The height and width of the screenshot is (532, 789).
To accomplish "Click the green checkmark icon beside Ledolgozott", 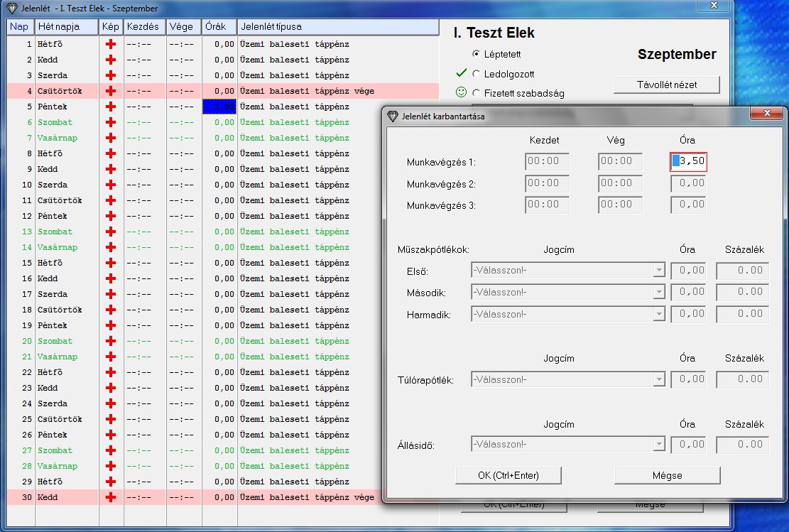I will pyautogui.click(x=462, y=73).
